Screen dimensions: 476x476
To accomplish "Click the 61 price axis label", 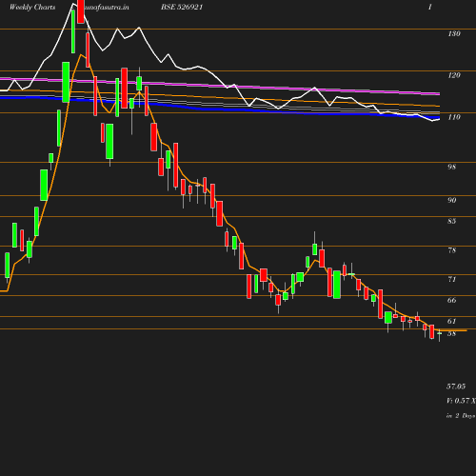I will click(452, 321).
